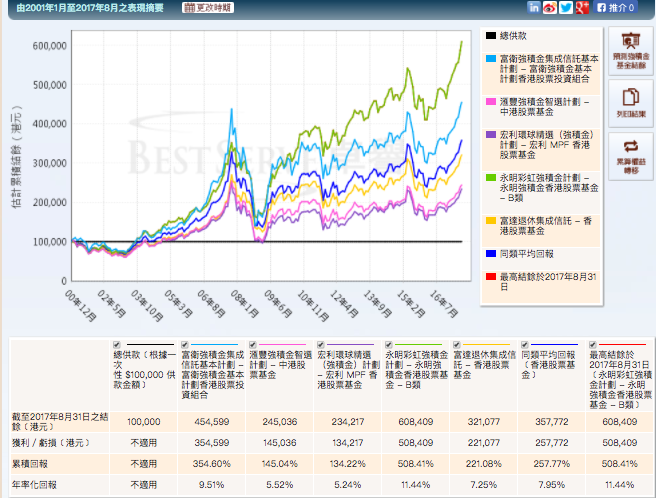Share on Twitter icon
The image size is (656, 498).
(x=566, y=8)
